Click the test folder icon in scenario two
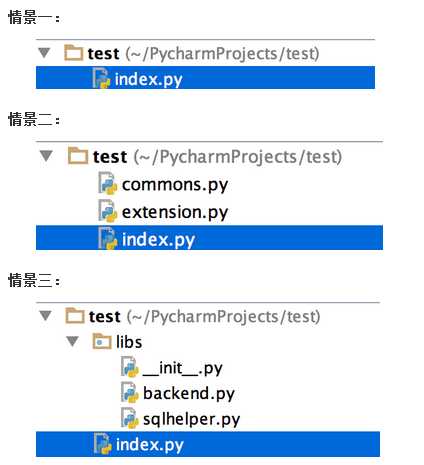Viewport: 424px width, 465px height. click(x=78, y=156)
